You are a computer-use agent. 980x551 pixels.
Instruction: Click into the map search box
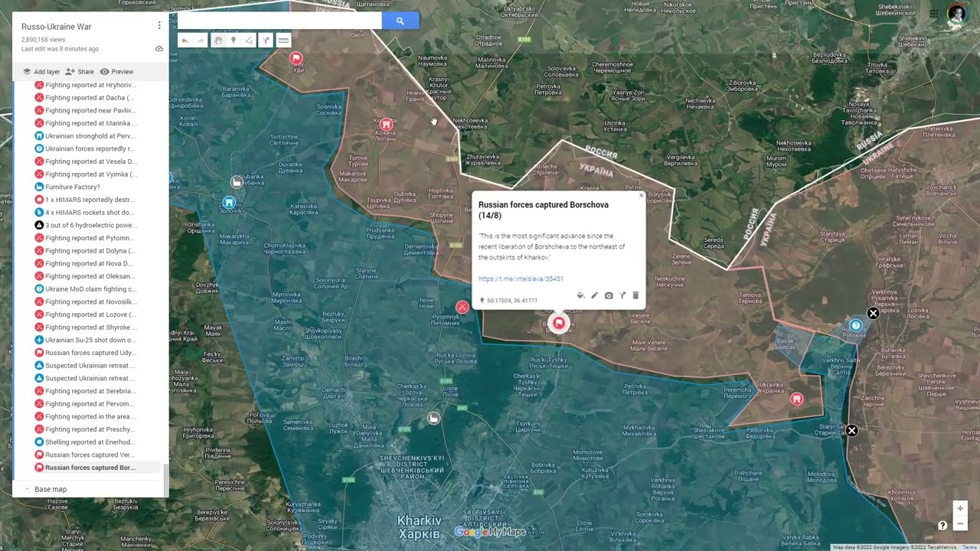(279, 21)
